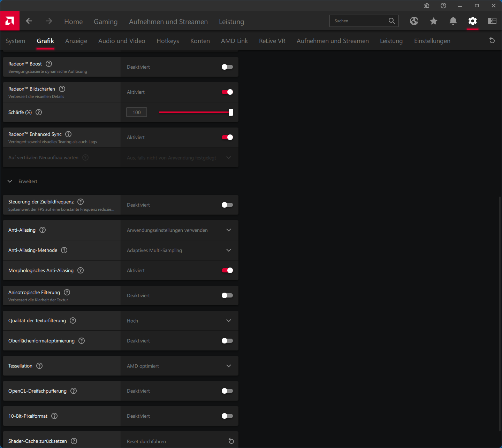Adjust the Schärfe slider handle
The height and width of the screenshot is (448, 502).
[231, 112]
